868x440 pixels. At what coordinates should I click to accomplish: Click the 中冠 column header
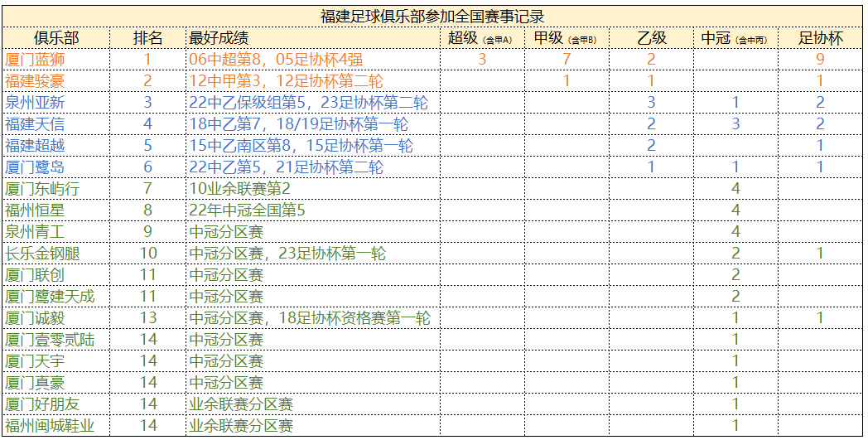click(735, 37)
